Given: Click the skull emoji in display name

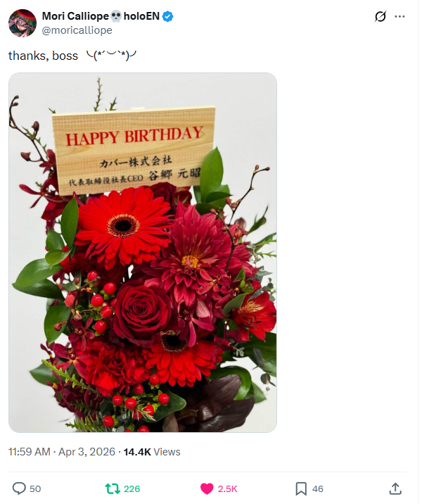Looking at the screenshot, I should coord(116,16).
